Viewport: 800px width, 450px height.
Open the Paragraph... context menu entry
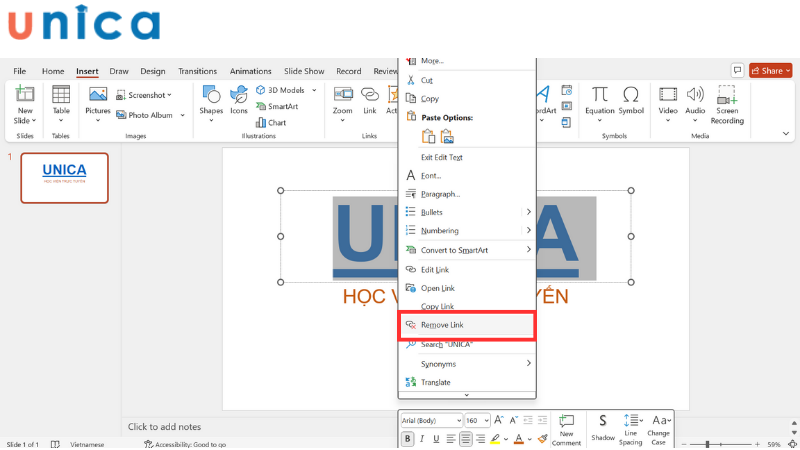pyautogui.click(x=467, y=194)
